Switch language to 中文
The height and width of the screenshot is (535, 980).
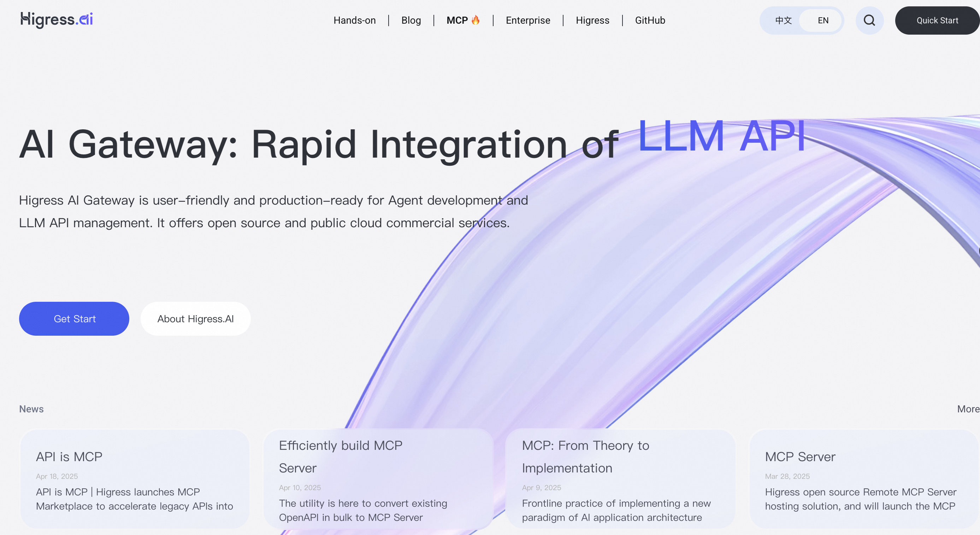(783, 20)
